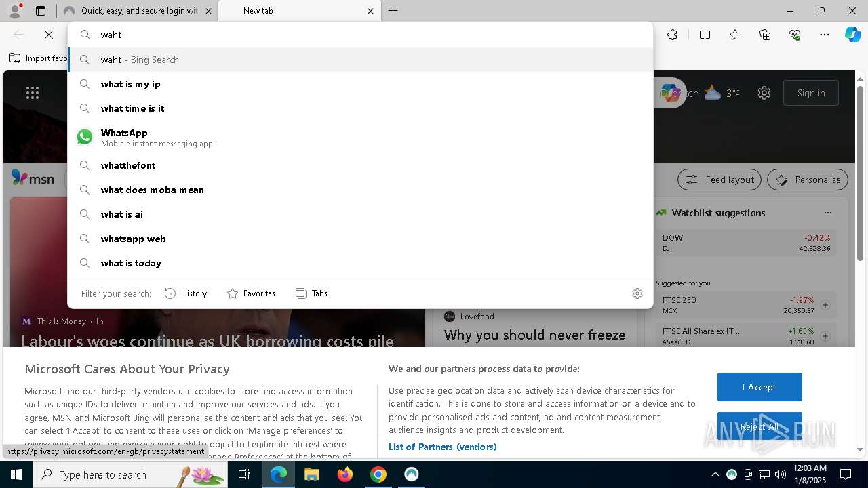Open 'Labour's woes continue' article headline
Viewport: 868px width, 488px height.
pyautogui.click(x=208, y=341)
